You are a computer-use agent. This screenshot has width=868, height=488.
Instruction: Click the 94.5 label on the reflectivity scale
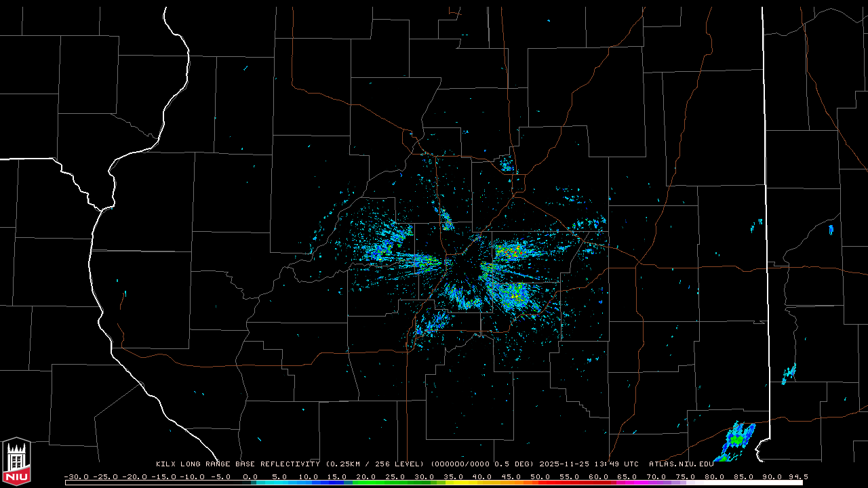click(x=797, y=476)
